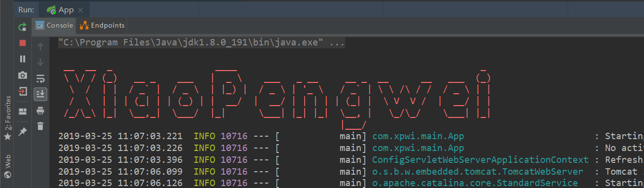
Task: Switch to the Console tab
Action: point(54,25)
